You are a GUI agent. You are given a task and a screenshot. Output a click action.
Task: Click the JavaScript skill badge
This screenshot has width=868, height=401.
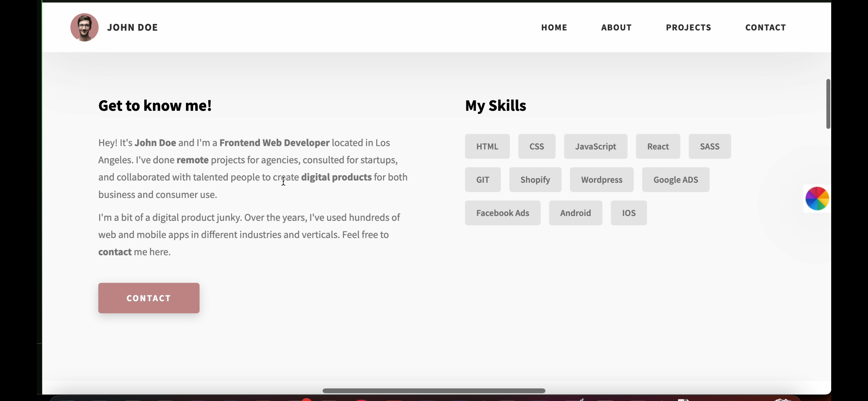click(595, 146)
